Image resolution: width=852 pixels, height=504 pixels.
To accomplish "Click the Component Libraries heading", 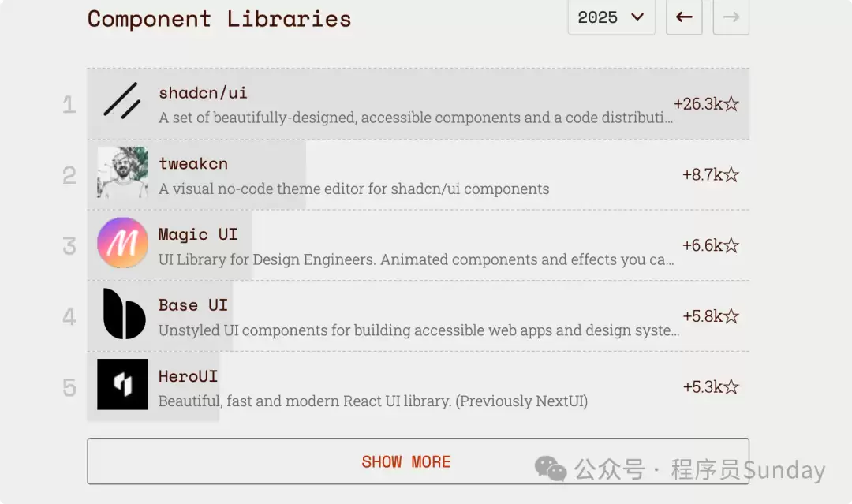I will point(219,18).
